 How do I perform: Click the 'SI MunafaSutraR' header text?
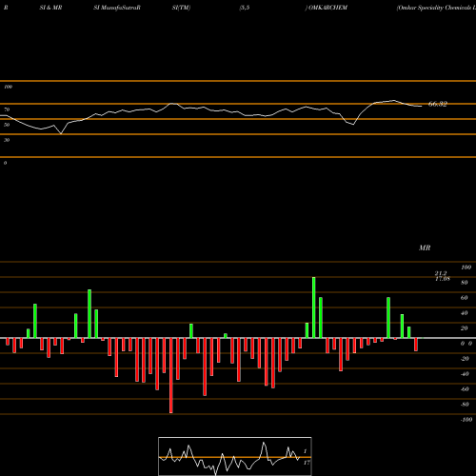117,8
